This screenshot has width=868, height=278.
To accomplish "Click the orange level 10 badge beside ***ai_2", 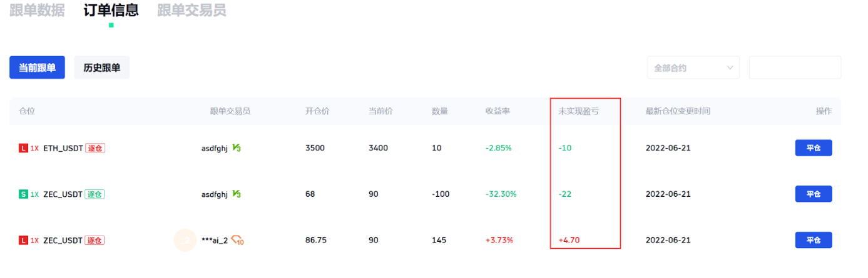I will pyautogui.click(x=237, y=241).
